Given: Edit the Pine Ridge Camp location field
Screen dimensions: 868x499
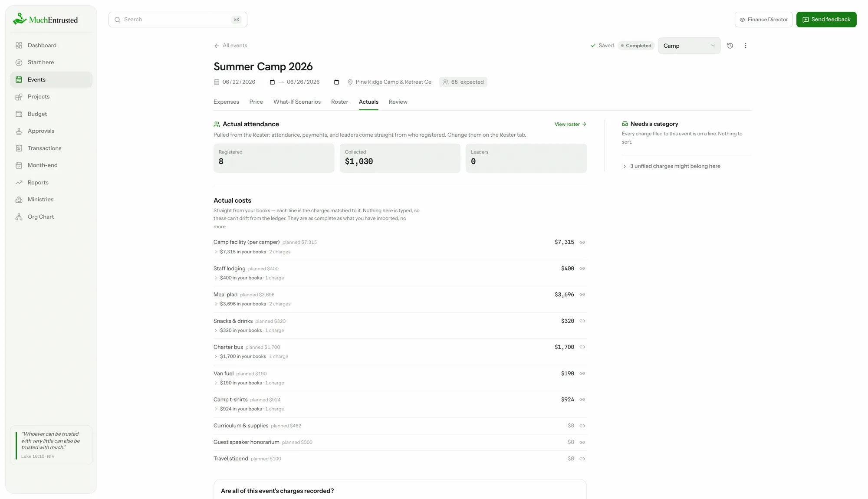Looking at the screenshot, I should tap(394, 82).
